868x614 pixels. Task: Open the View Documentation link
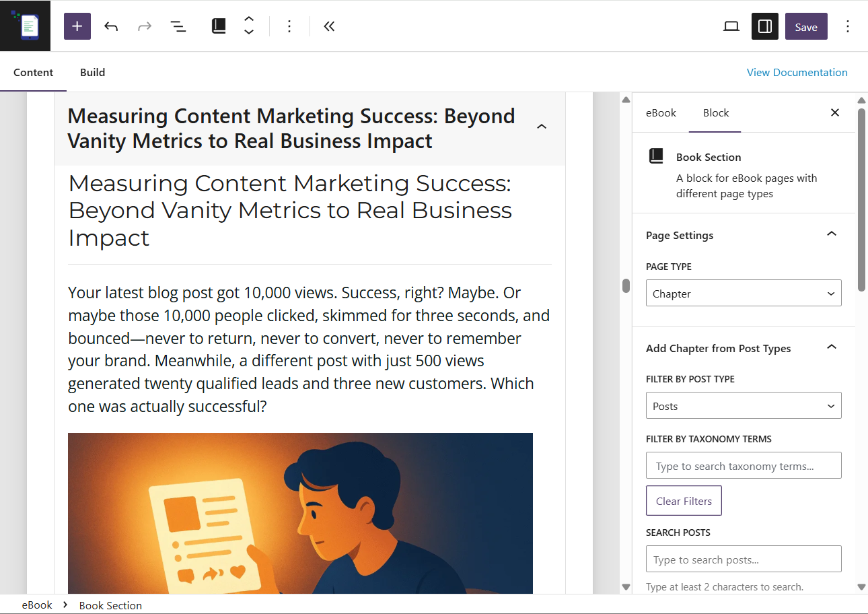pyautogui.click(x=797, y=73)
